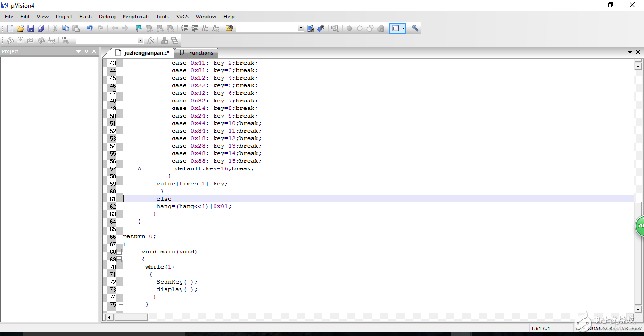Open the select target dropdown
This screenshot has width=644, height=336.
tap(140, 41)
